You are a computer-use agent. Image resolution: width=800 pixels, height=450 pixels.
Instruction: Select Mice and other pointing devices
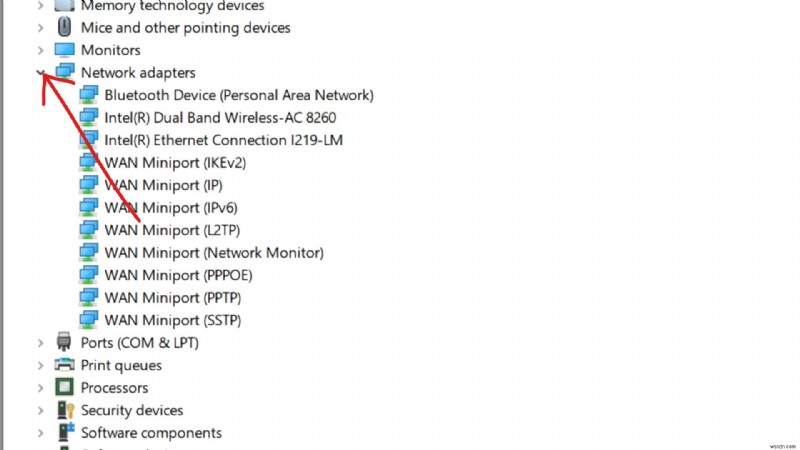185,28
